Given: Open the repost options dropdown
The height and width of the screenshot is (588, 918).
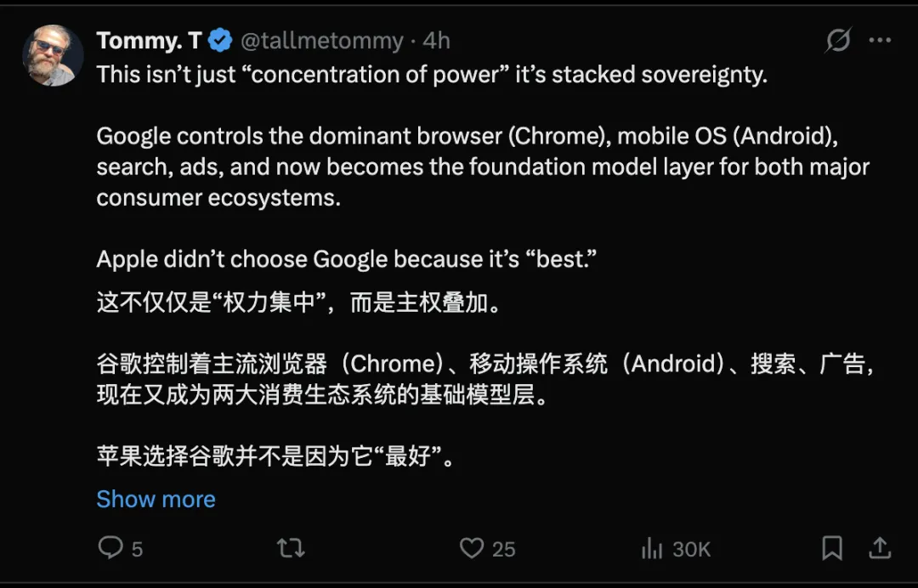Looking at the screenshot, I should click(x=291, y=549).
